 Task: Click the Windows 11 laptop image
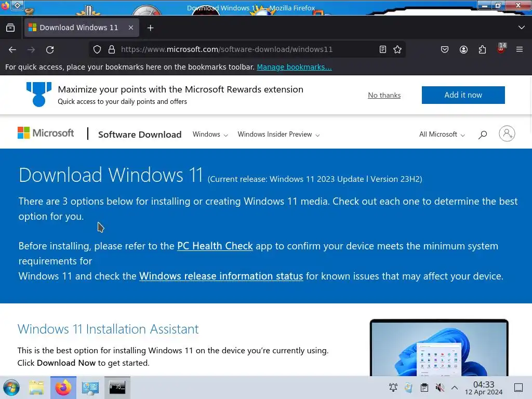tap(439, 348)
